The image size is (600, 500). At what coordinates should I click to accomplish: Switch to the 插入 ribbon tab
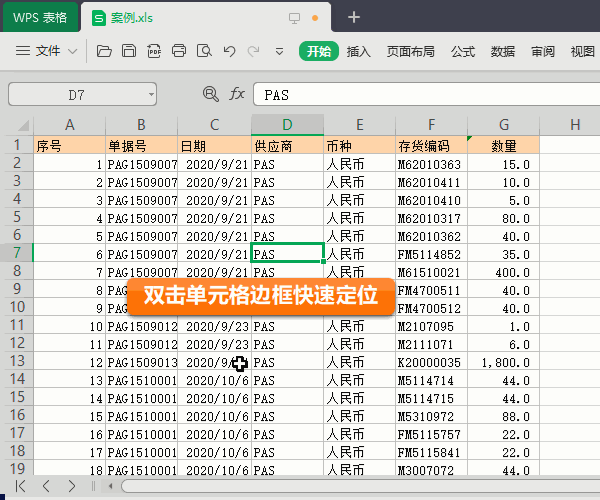point(358,51)
